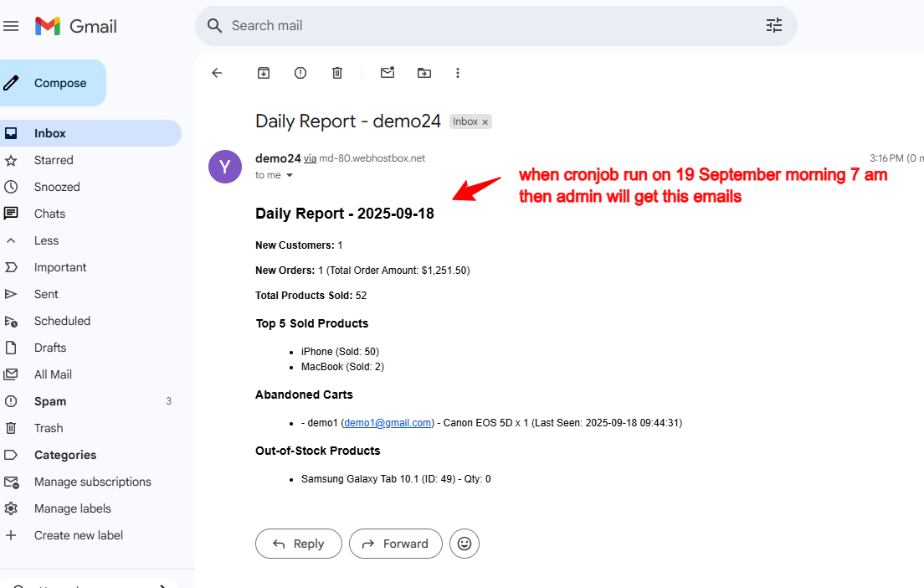
Task: Click into the Search mail field
Action: pyautogui.click(x=485, y=26)
